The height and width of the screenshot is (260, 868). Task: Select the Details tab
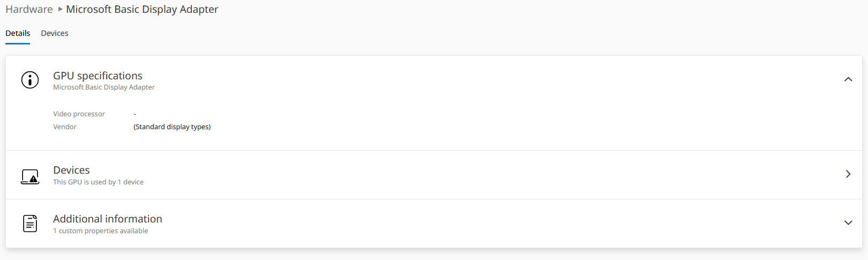18,33
